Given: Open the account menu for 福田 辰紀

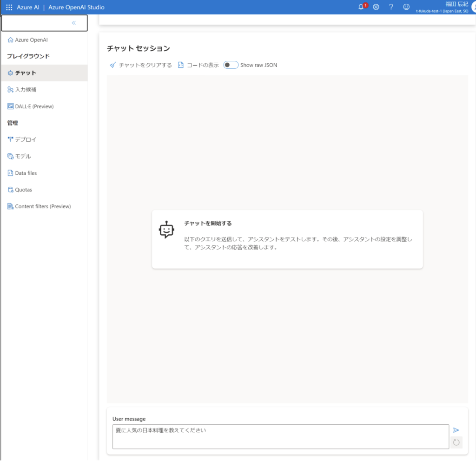Looking at the screenshot, I should 472,7.
